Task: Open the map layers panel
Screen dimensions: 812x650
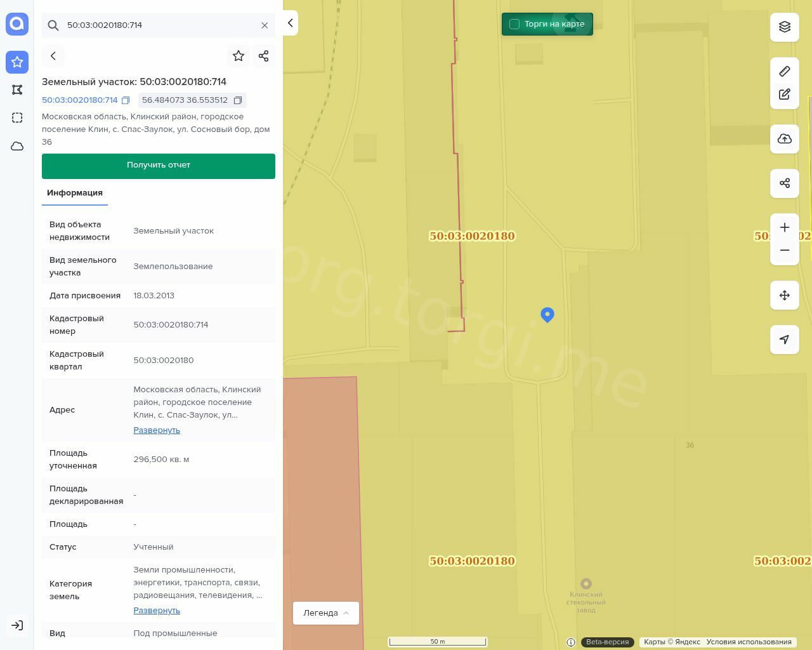Action: click(785, 27)
